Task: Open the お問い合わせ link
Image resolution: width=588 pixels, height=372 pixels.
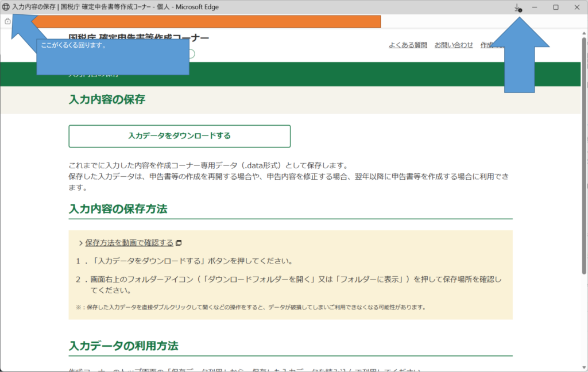Action: [x=454, y=45]
